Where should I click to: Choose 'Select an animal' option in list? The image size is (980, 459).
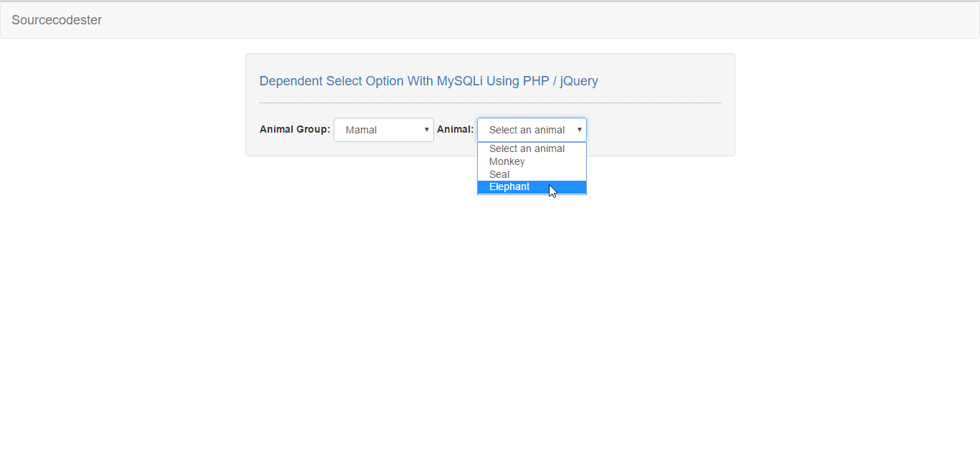(x=532, y=149)
